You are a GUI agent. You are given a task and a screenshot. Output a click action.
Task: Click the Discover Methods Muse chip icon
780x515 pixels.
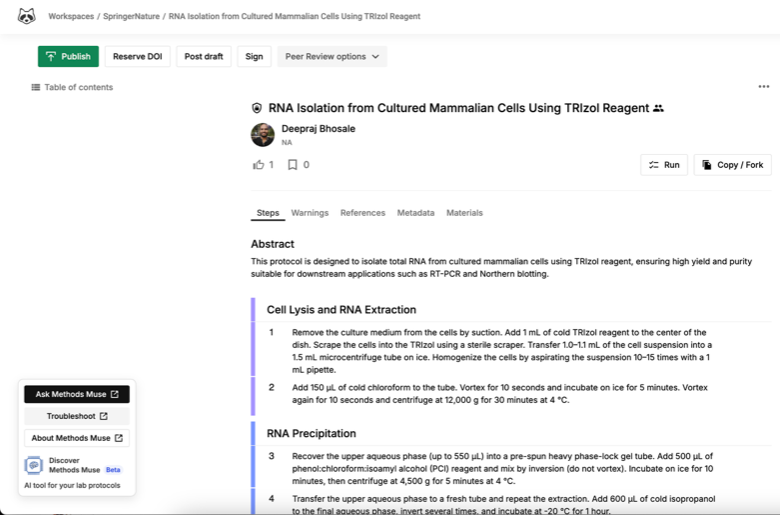(34, 465)
